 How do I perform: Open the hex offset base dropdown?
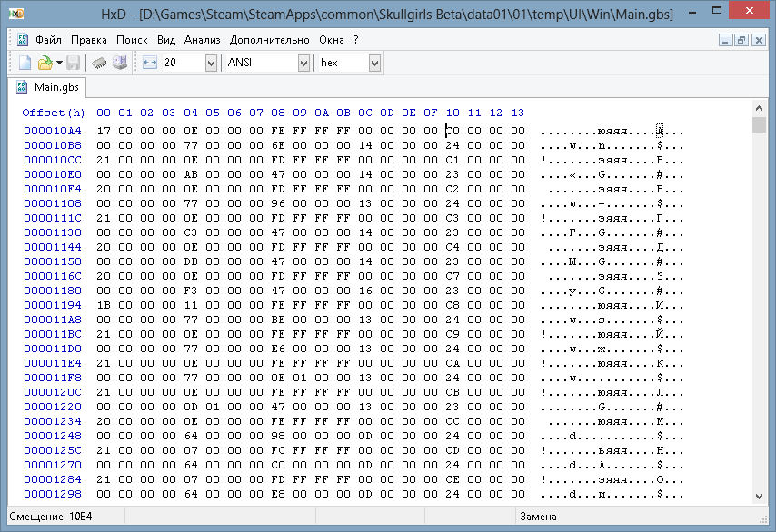pyautogui.click(x=374, y=63)
